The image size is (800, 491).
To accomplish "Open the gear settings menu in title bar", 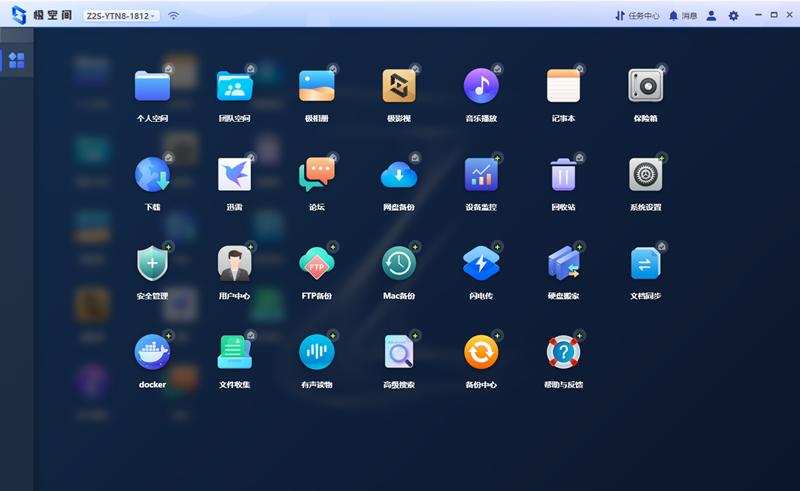I will [733, 16].
